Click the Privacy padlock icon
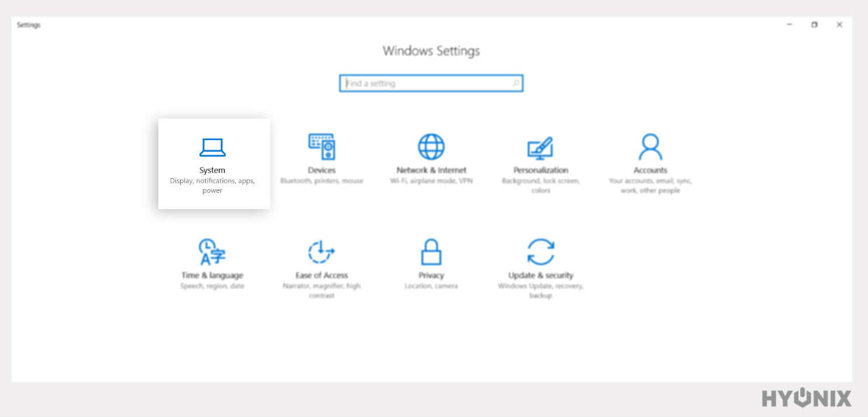This screenshot has width=868, height=417. [431, 251]
